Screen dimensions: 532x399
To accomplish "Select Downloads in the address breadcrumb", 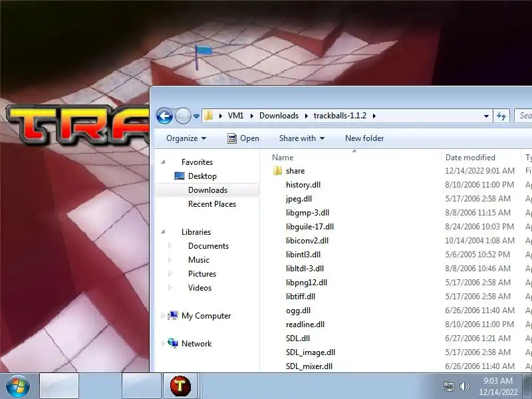I will pyautogui.click(x=279, y=116).
